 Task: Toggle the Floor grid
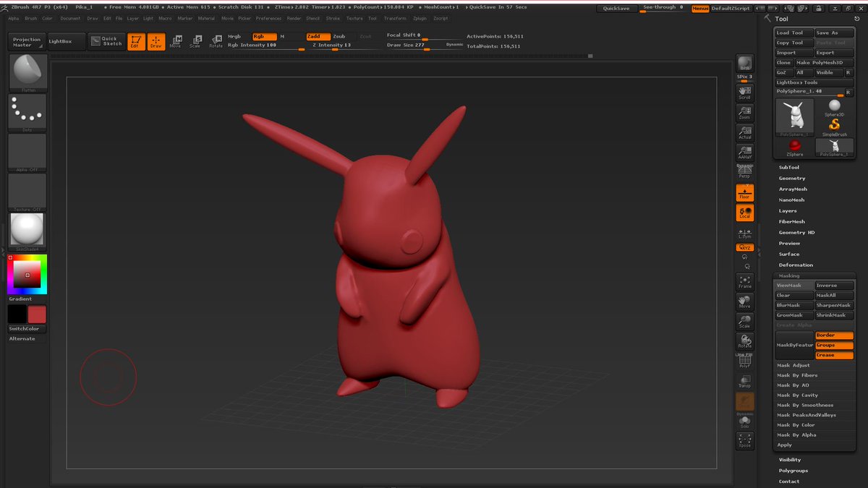[x=744, y=193]
